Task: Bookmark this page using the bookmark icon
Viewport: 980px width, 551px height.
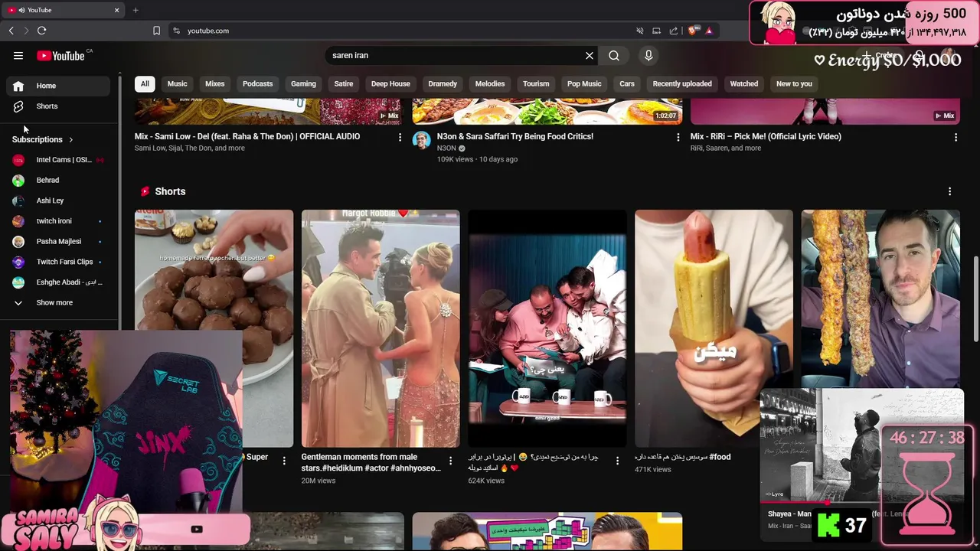Action: [x=156, y=31]
